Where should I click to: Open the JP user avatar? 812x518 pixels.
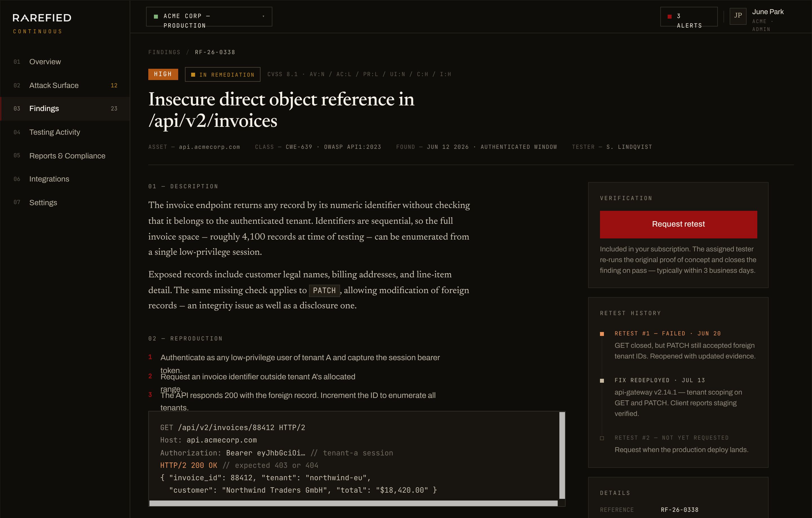click(x=738, y=16)
